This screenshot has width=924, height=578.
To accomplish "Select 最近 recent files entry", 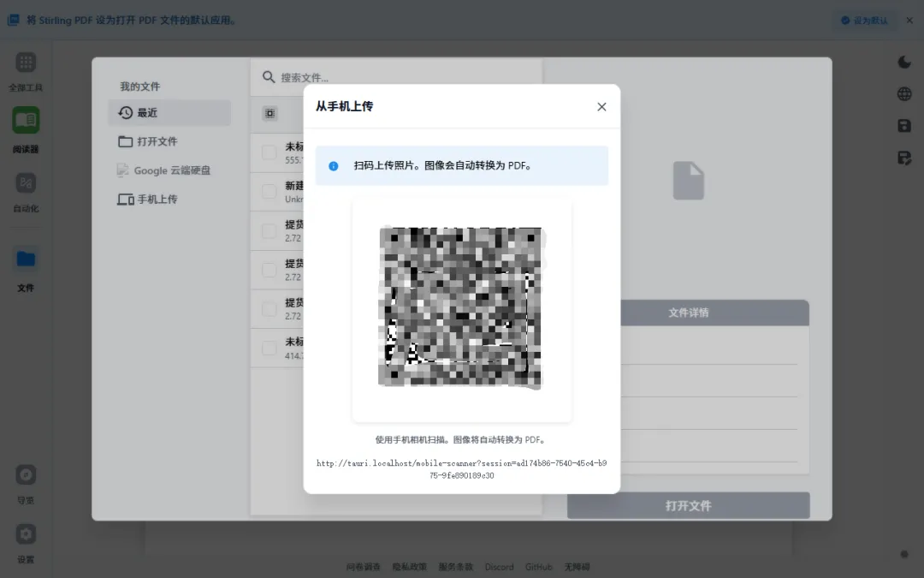I will coord(169,113).
